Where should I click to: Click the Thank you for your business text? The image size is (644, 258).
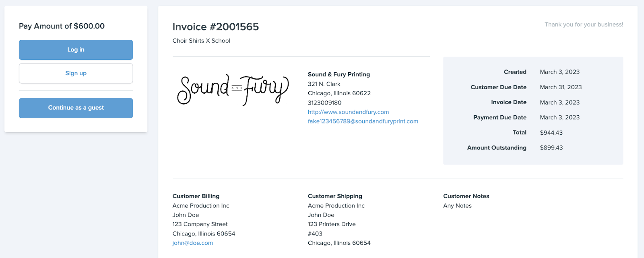coord(584,25)
